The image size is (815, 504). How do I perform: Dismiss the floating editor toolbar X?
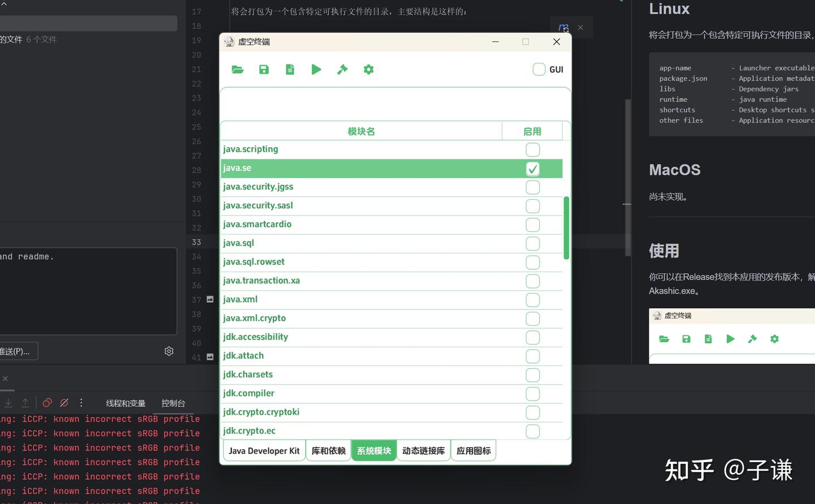(x=580, y=28)
